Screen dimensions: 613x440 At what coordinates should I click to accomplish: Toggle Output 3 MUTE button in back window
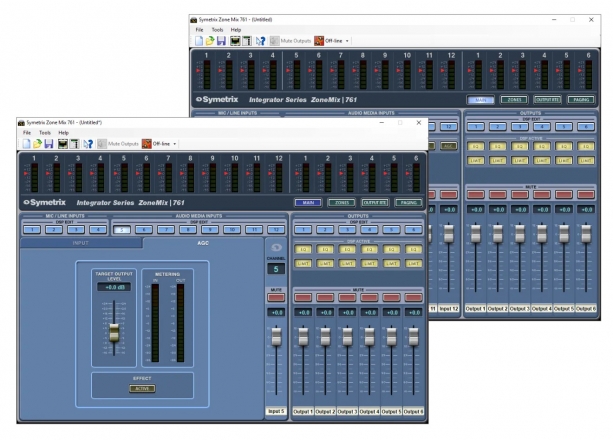[x=520, y=194]
